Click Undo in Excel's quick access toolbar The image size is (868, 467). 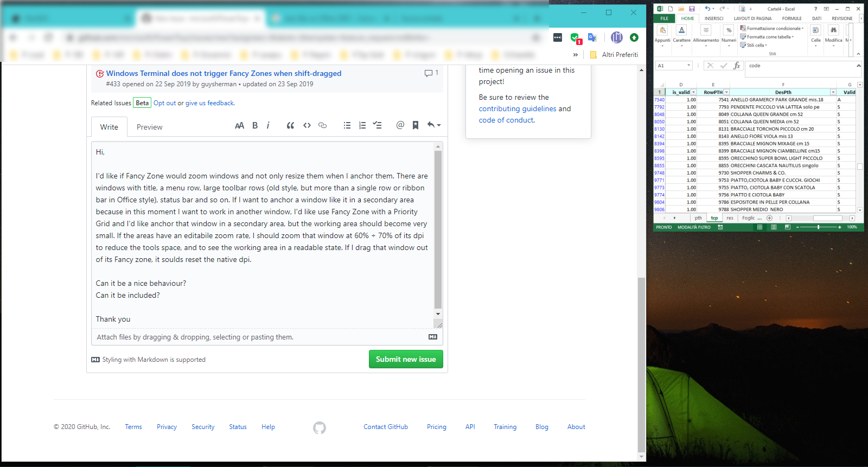coord(707,9)
